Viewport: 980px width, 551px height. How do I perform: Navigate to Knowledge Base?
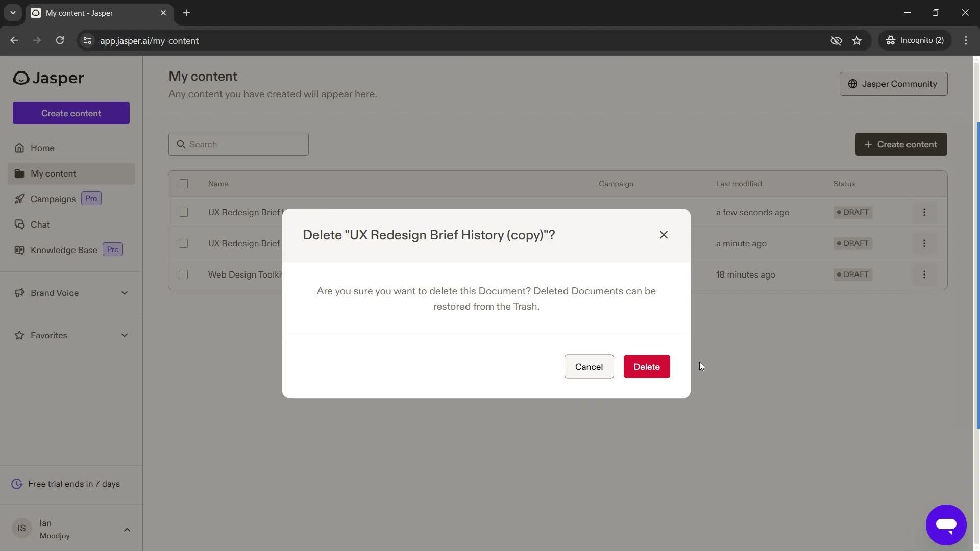coord(64,251)
